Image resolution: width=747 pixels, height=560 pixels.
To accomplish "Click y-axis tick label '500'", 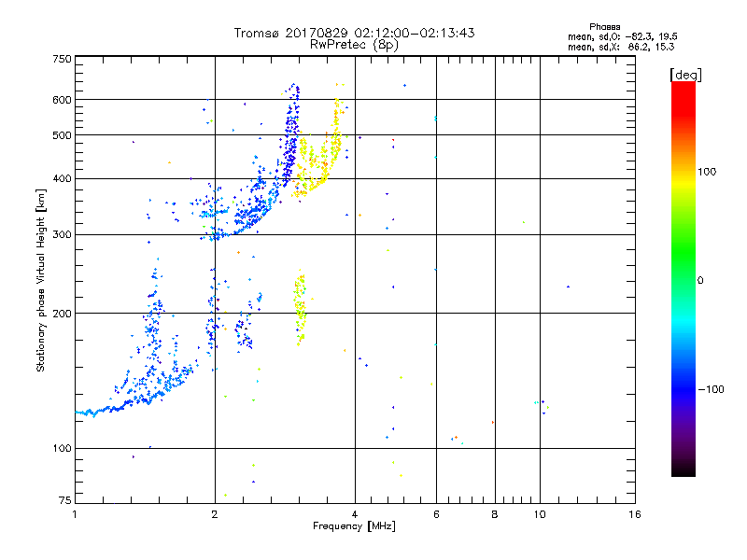I will [62, 135].
